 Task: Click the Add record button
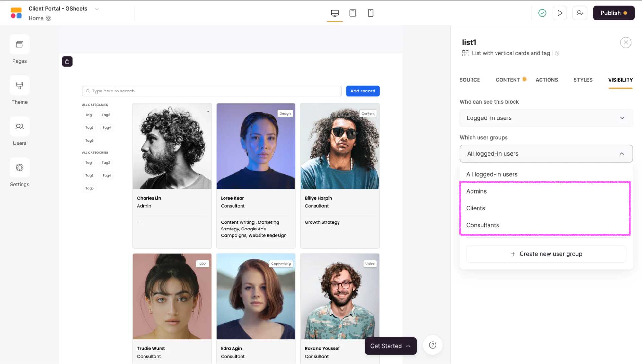[363, 91]
